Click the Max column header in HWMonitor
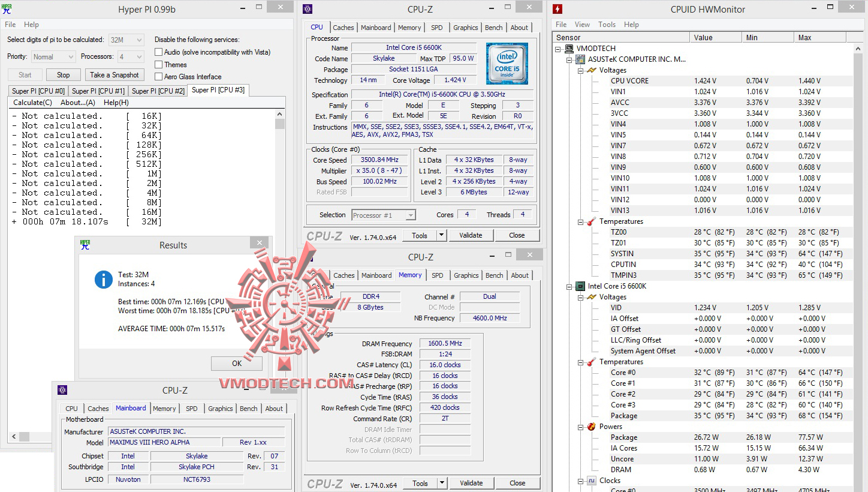868x492 pixels. pyautogui.click(x=819, y=37)
